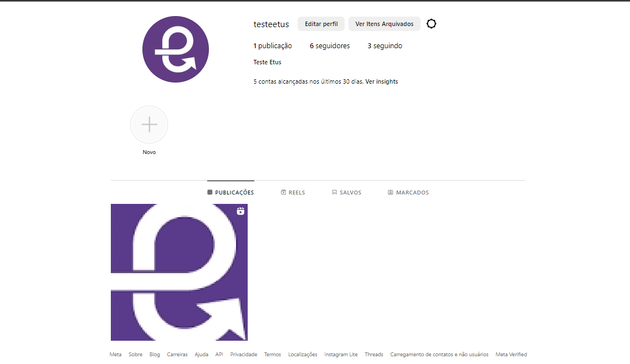Open the Termos footer link
The width and height of the screenshot is (630, 364).
click(273, 355)
